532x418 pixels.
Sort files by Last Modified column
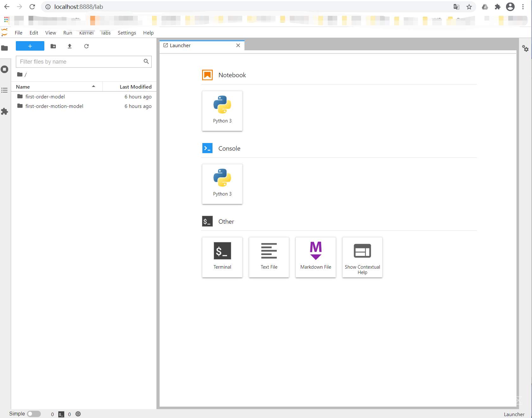[130, 87]
